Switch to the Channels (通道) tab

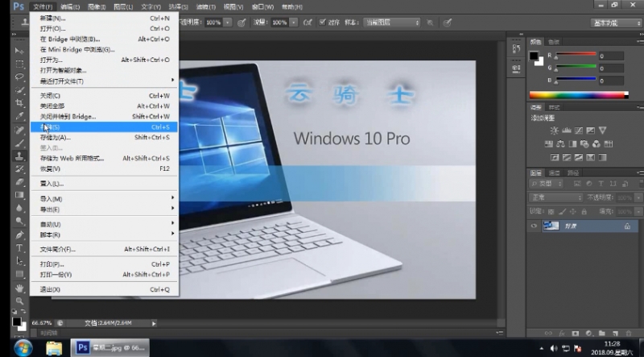[x=554, y=172]
